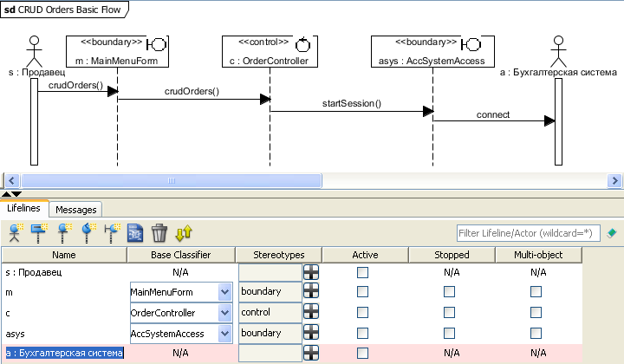Select the 'startSession()' message label
The height and width of the screenshot is (364, 624).
click(351, 103)
